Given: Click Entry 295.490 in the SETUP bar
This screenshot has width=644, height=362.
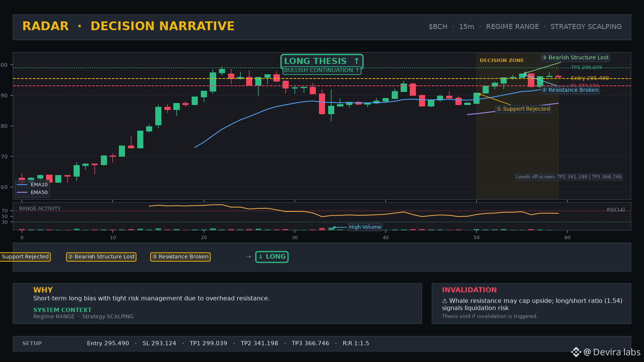Looking at the screenshot, I should [x=108, y=344].
